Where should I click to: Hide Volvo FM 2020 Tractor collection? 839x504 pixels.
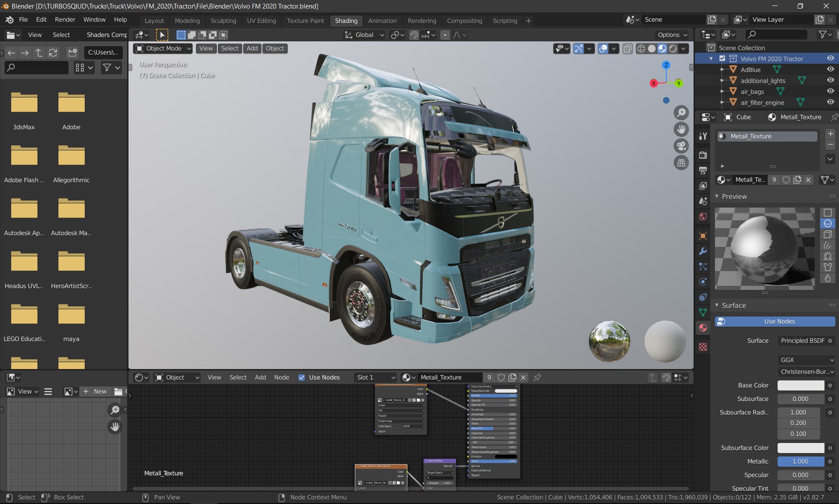point(831,58)
